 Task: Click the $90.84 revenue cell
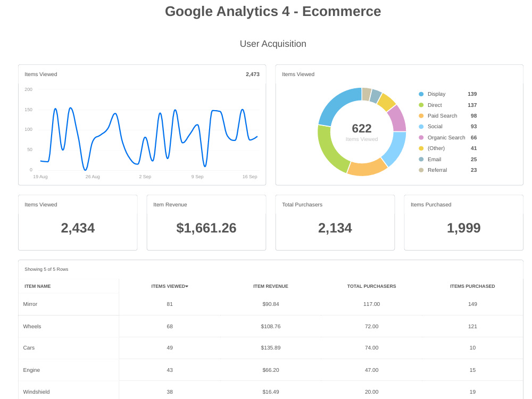click(x=271, y=304)
